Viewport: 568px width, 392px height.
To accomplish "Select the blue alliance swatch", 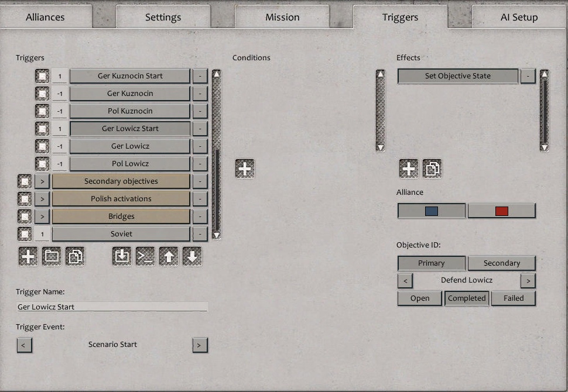I will (x=432, y=211).
